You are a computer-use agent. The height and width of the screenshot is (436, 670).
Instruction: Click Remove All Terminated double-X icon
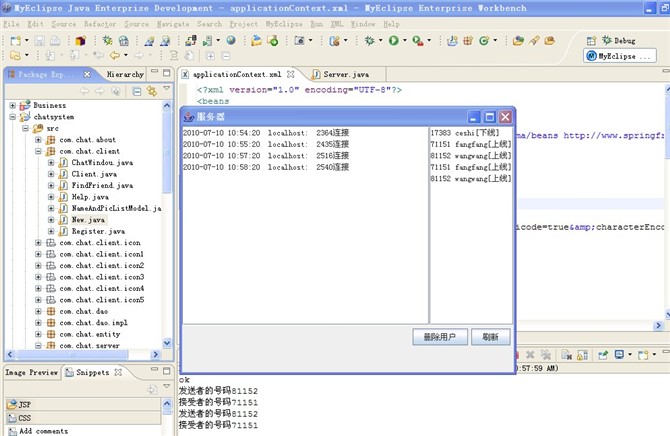546,355
